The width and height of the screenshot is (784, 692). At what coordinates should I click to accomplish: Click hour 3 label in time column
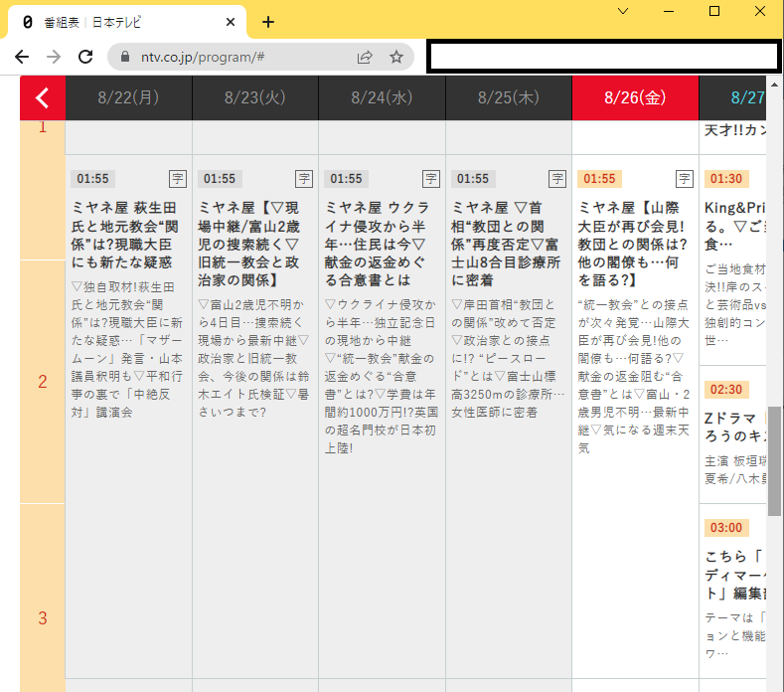pyautogui.click(x=43, y=618)
